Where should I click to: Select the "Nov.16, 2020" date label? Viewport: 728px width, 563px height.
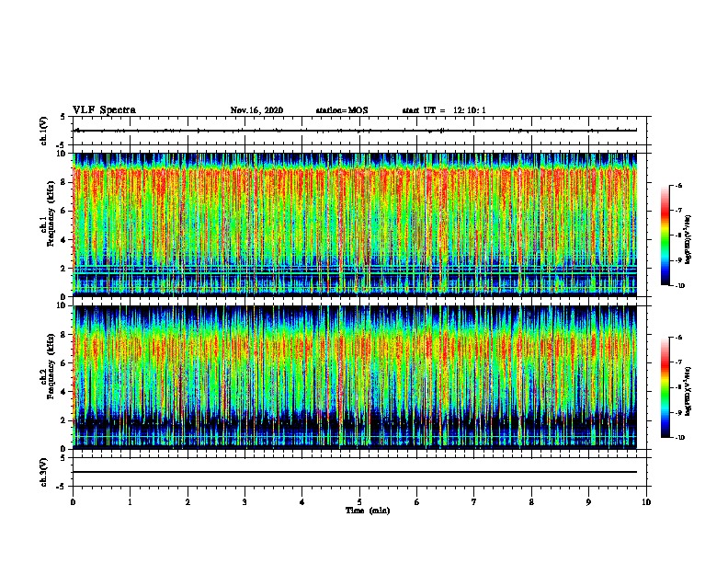(x=256, y=110)
